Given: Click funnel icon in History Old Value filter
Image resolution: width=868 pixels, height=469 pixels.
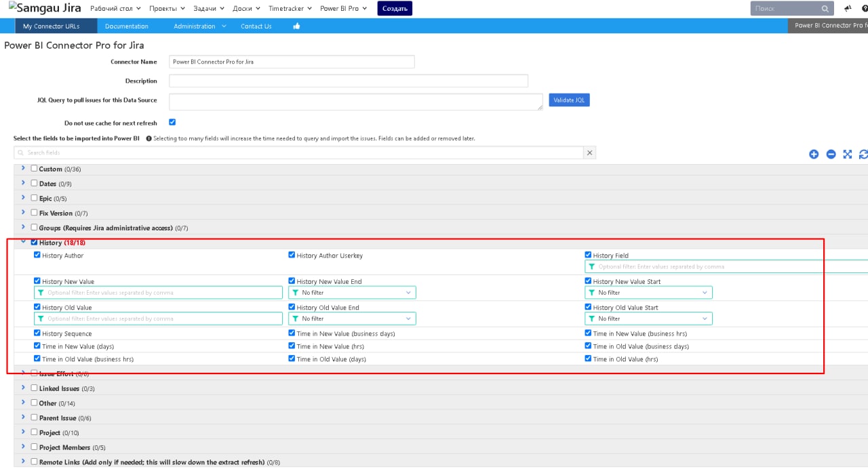Looking at the screenshot, I should pos(41,319).
